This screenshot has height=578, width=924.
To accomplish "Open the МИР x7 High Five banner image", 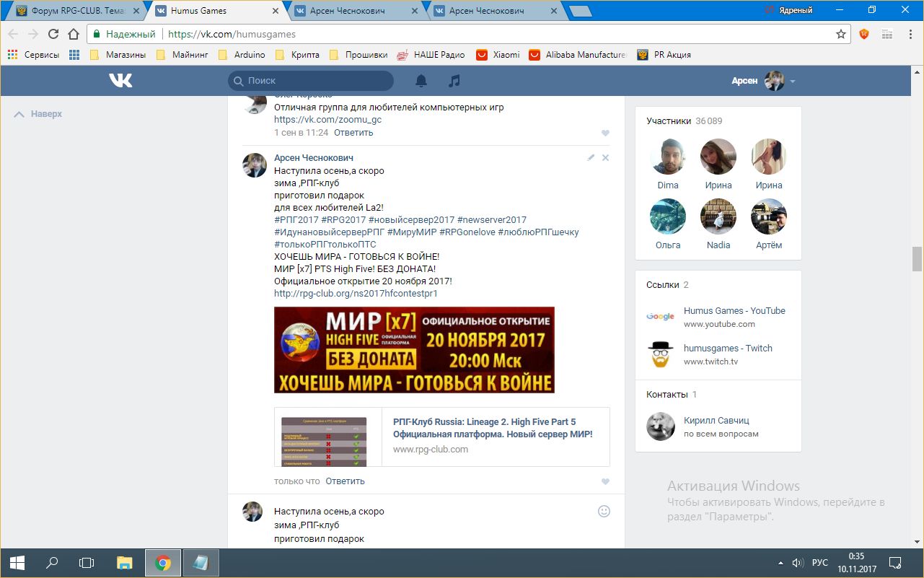I will point(414,350).
